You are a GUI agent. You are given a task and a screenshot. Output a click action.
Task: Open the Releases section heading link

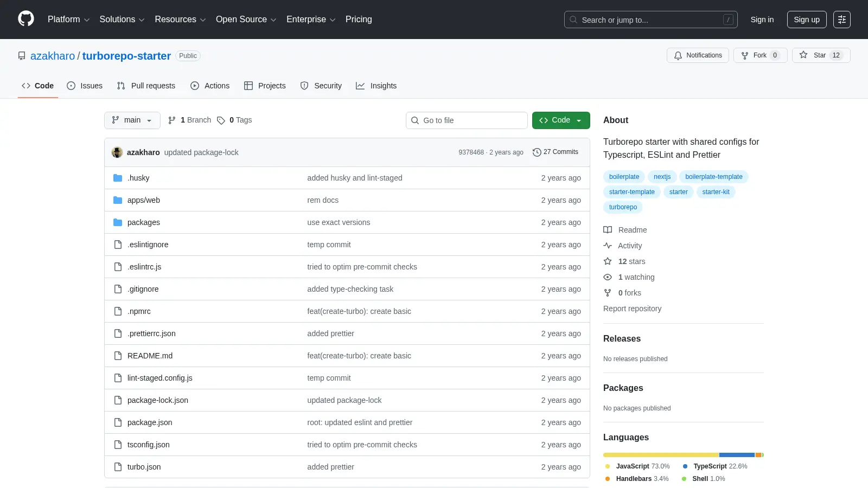tap(622, 338)
